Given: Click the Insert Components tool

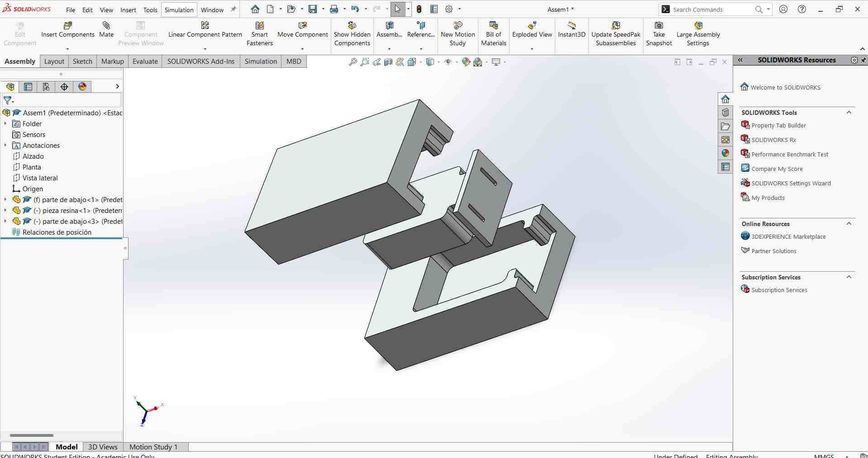Looking at the screenshot, I should (x=68, y=30).
